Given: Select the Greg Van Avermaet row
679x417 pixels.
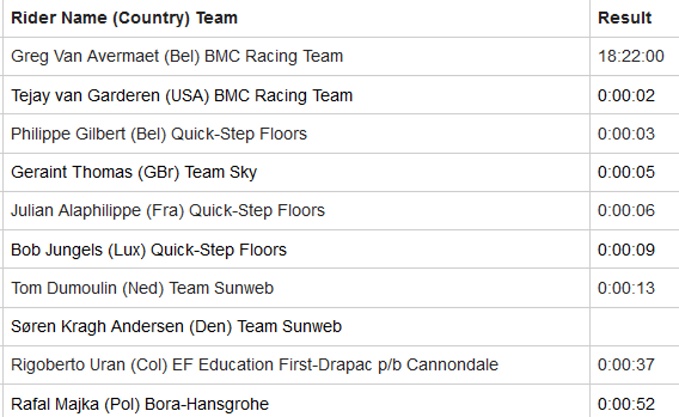Looking at the screenshot, I should pyautogui.click(x=177, y=57).
